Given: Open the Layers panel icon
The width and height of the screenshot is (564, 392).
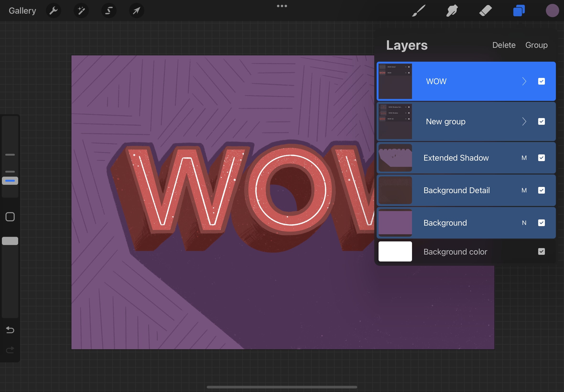Looking at the screenshot, I should coord(519,10).
